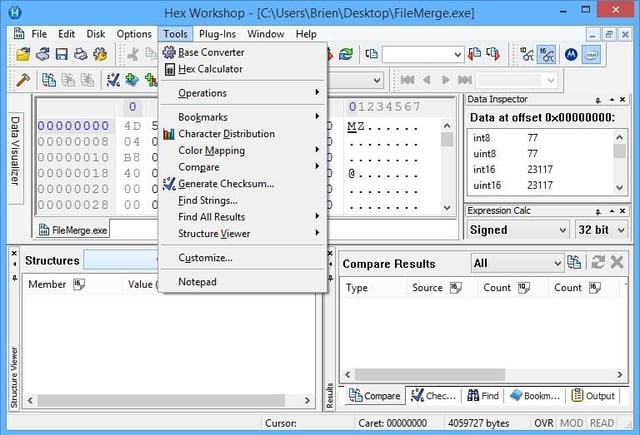Viewport: 640px width, 435px height.
Task: Toggle Motorola byte order icon
Action: click(571, 54)
